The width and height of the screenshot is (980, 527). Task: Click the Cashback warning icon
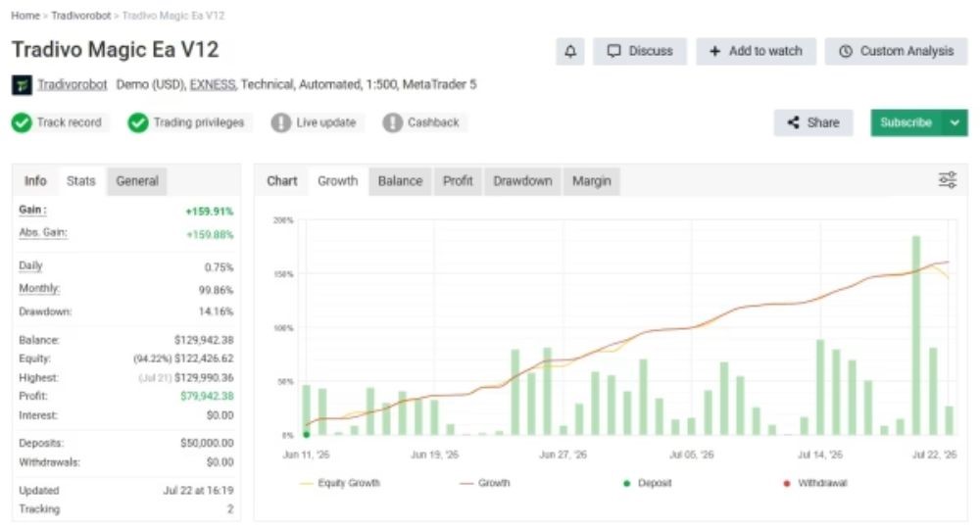click(393, 123)
